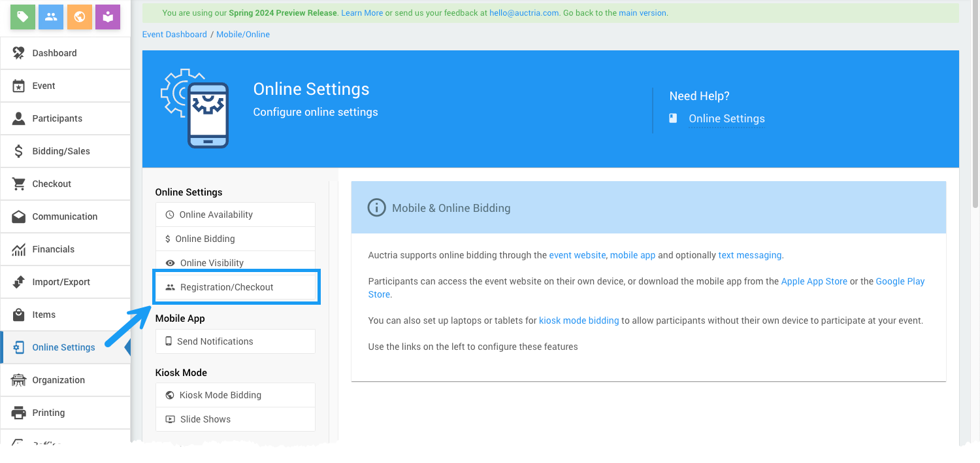This screenshot has height=463, width=980.
Task: Click the Apple App Store link
Action: coord(814,281)
